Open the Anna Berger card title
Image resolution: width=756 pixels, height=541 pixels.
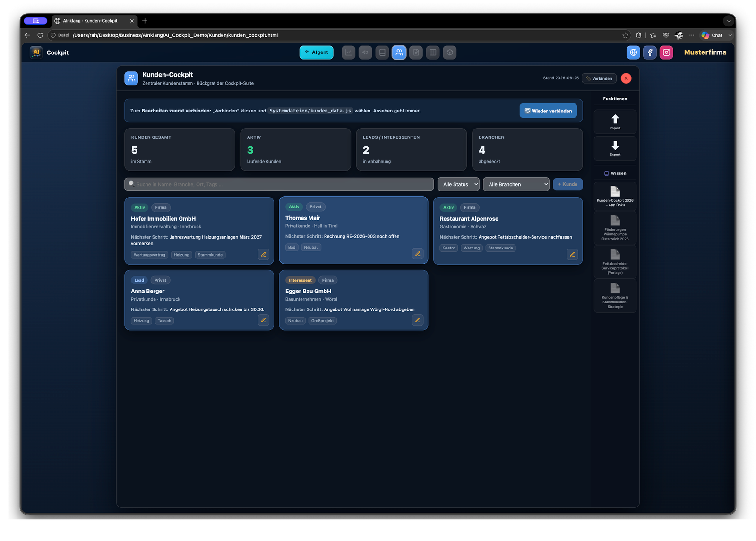148,291
